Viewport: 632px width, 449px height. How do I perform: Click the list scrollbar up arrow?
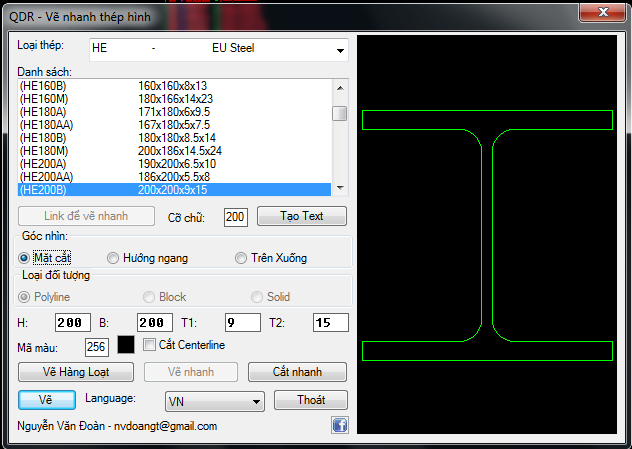click(340, 88)
